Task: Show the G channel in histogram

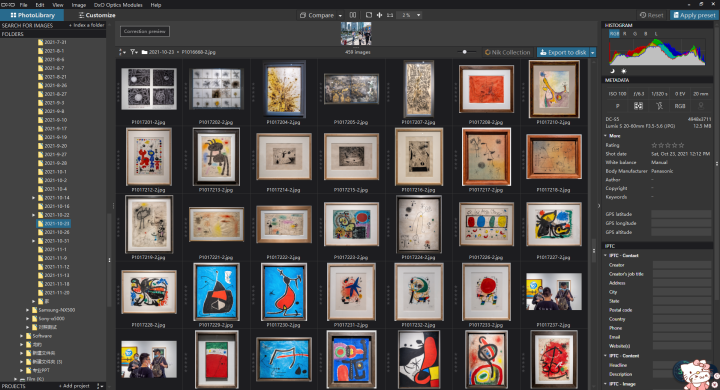Action: (635, 34)
